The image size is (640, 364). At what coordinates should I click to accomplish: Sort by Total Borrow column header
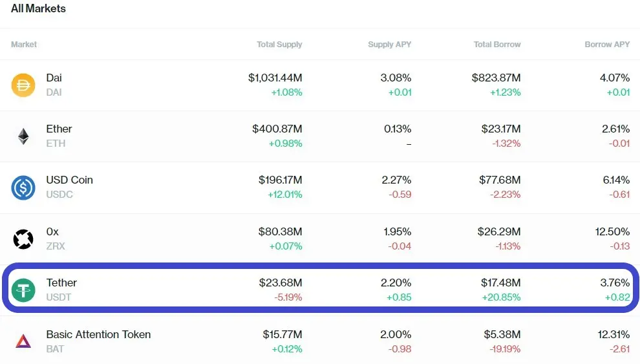pyautogui.click(x=497, y=45)
